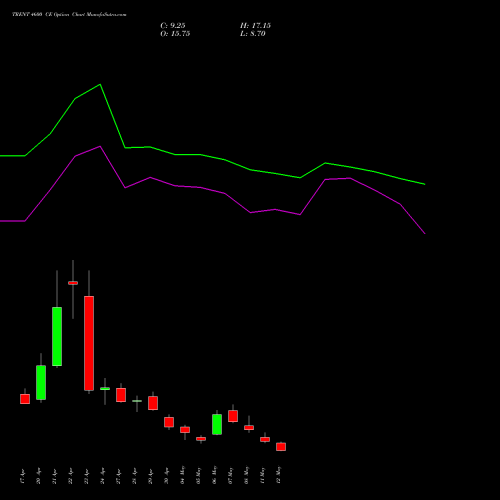Select the low value L: 8.70

253,34
